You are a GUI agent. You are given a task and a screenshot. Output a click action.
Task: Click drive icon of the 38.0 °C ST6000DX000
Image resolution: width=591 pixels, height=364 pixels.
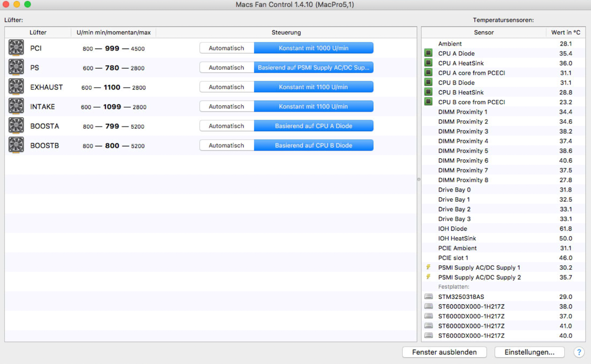[428, 306]
